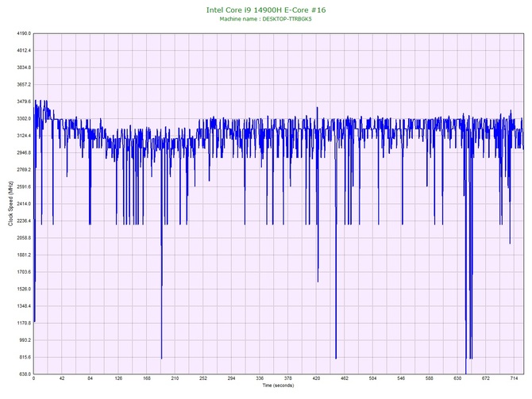Click the y-axis value 3657.2
Screen dimensions: 532x399
24,84
